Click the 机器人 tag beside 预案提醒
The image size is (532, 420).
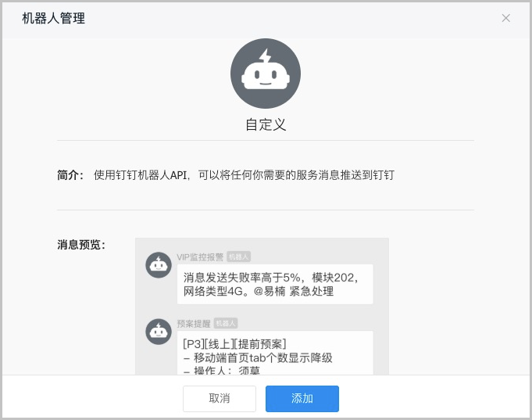click(x=226, y=323)
